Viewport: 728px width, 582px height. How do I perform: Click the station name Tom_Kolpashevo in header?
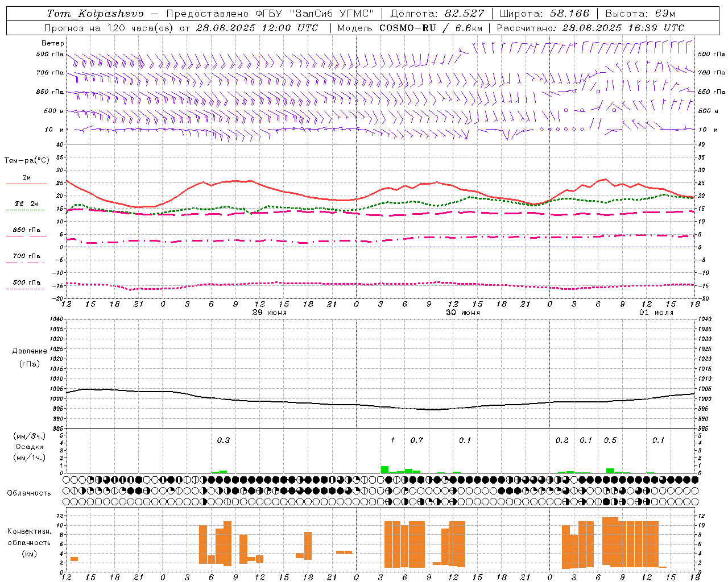[x=95, y=14]
